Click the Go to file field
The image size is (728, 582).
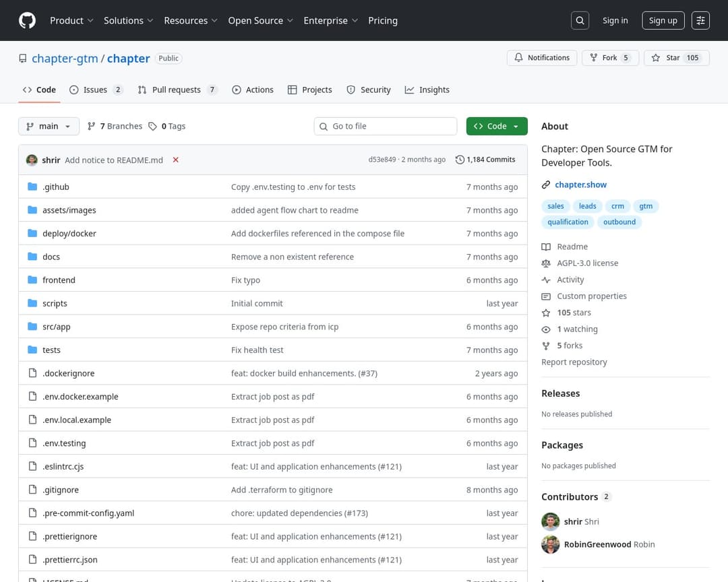386,126
